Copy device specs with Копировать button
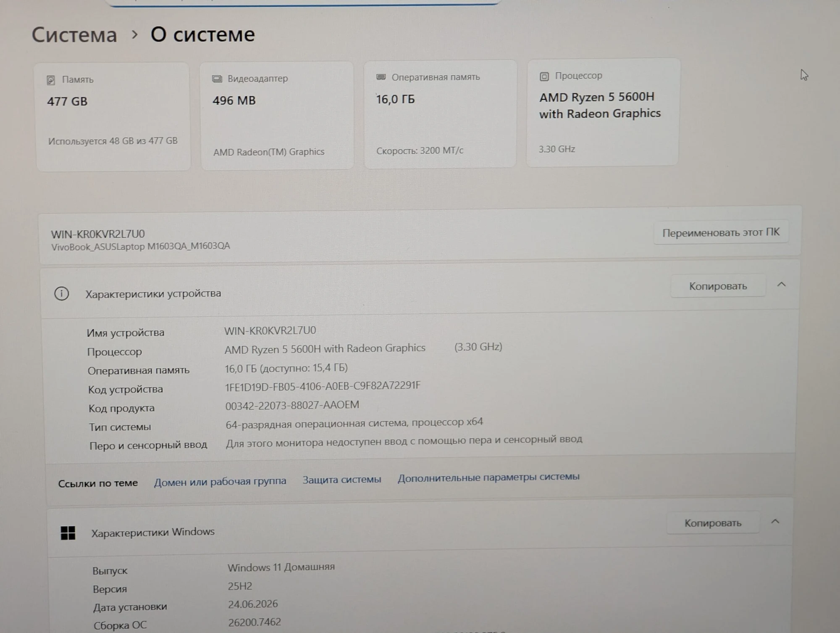The image size is (840, 633). coord(718,286)
